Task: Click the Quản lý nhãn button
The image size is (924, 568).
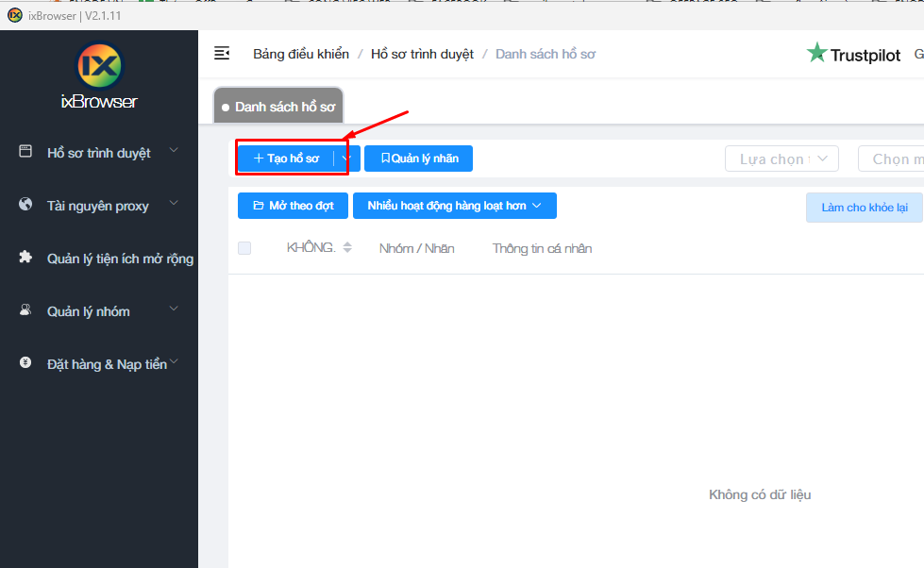Action: (x=418, y=159)
